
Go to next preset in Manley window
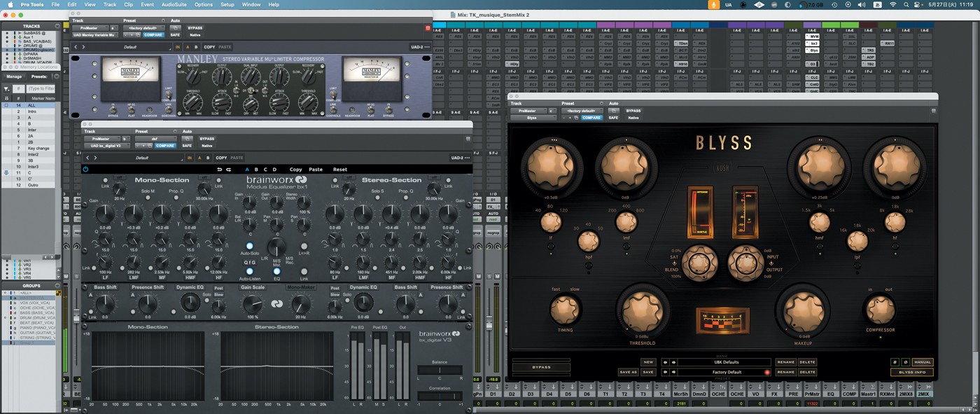click(x=83, y=47)
